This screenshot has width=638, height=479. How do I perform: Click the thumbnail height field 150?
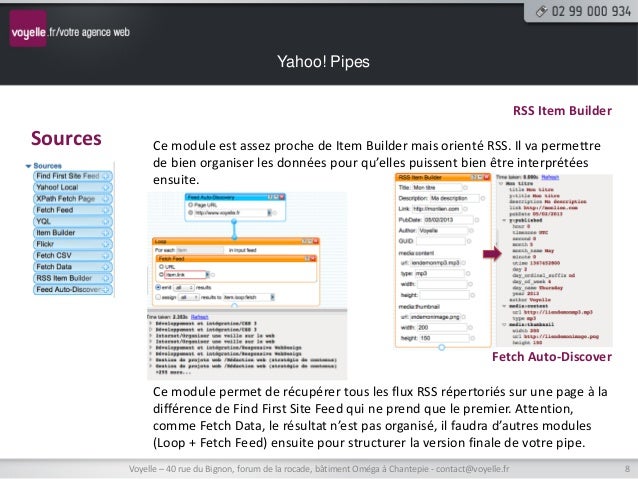(445, 338)
